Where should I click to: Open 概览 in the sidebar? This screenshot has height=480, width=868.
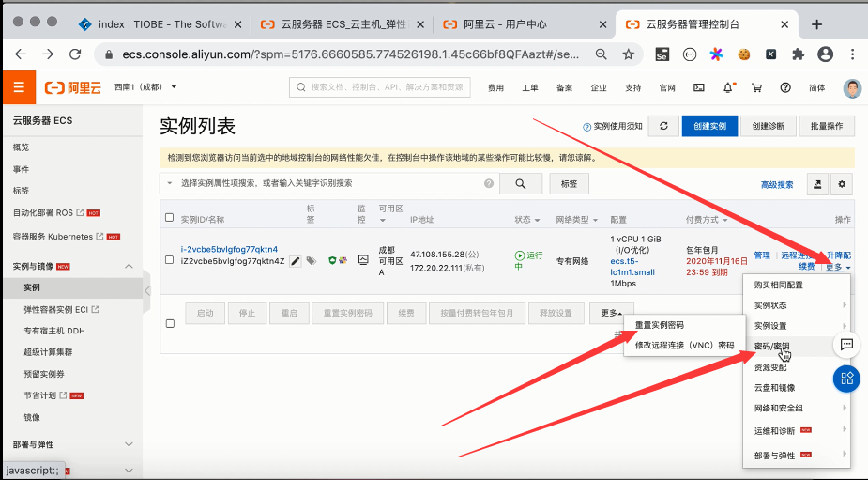[x=21, y=147]
